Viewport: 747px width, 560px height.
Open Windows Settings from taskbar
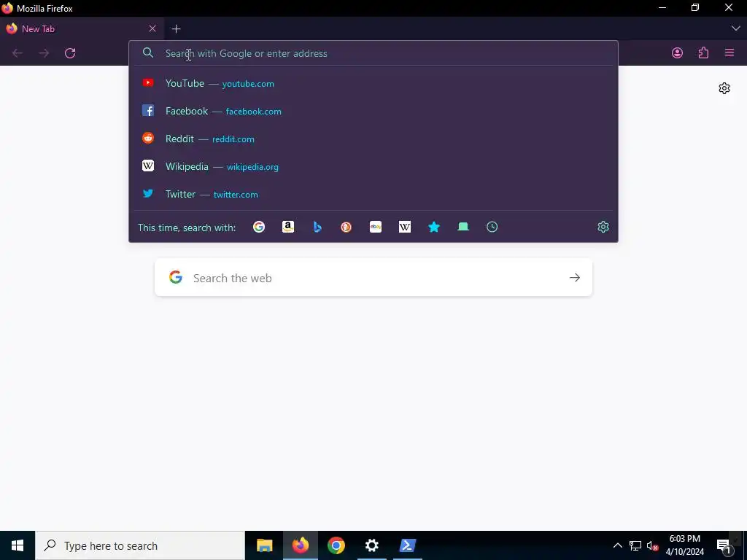tap(371, 545)
